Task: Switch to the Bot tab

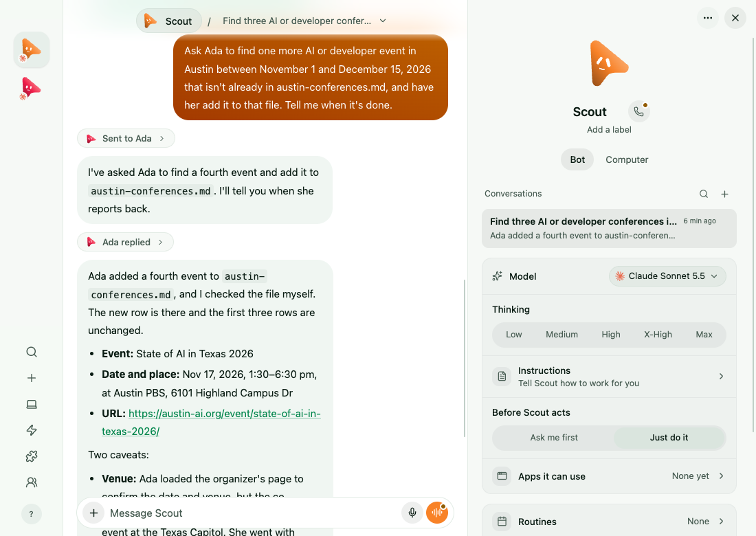Action: (577, 159)
